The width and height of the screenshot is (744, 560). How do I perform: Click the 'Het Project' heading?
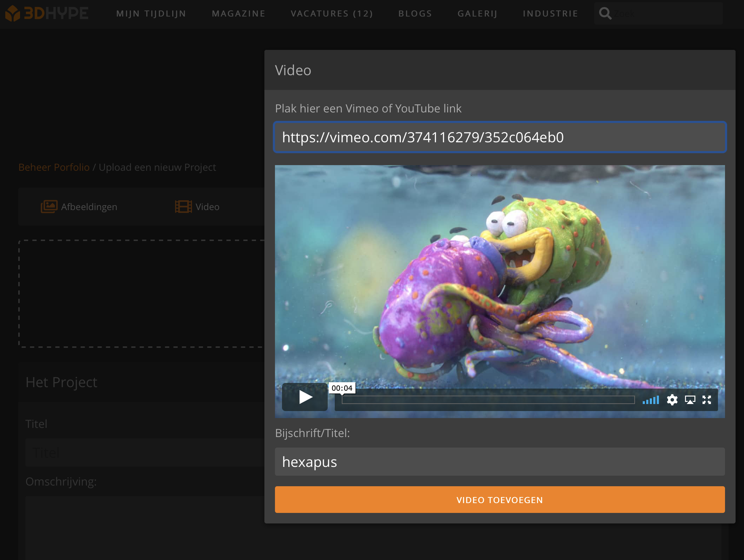pos(61,382)
